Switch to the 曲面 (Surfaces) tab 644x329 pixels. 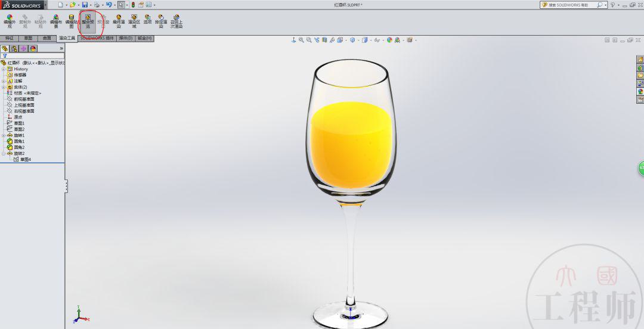point(47,38)
